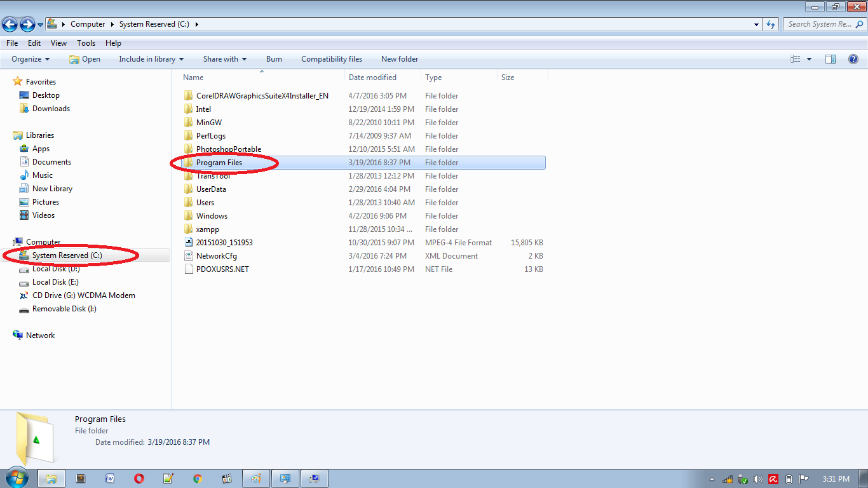868x488 pixels.
Task: Open the Help menu
Action: 113,43
